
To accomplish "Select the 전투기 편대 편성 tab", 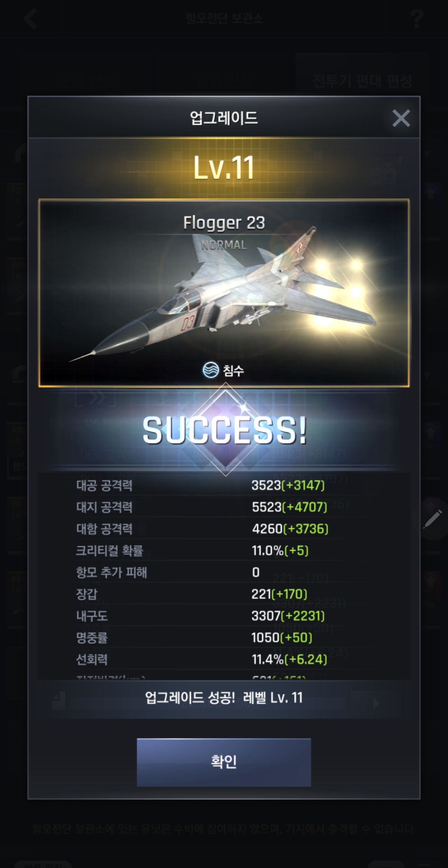I will (x=362, y=81).
